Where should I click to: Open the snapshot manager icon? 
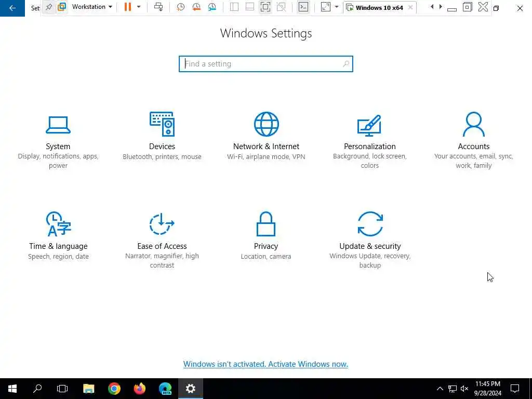pos(212,7)
